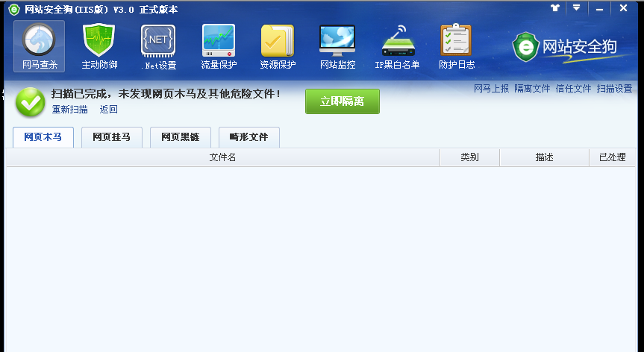The width and height of the screenshot is (644, 352).
Task: Open the title bar dropdown menu arrow
Action: pos(577,7)
